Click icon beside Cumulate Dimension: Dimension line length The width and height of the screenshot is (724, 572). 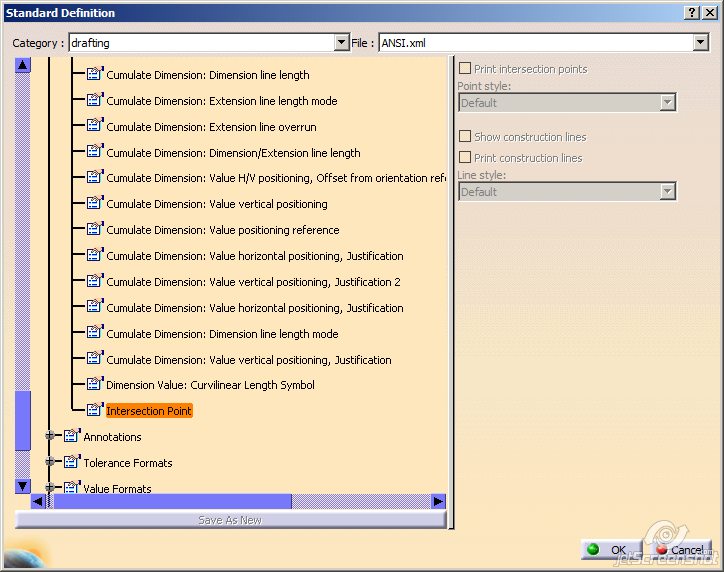[95, 74]
